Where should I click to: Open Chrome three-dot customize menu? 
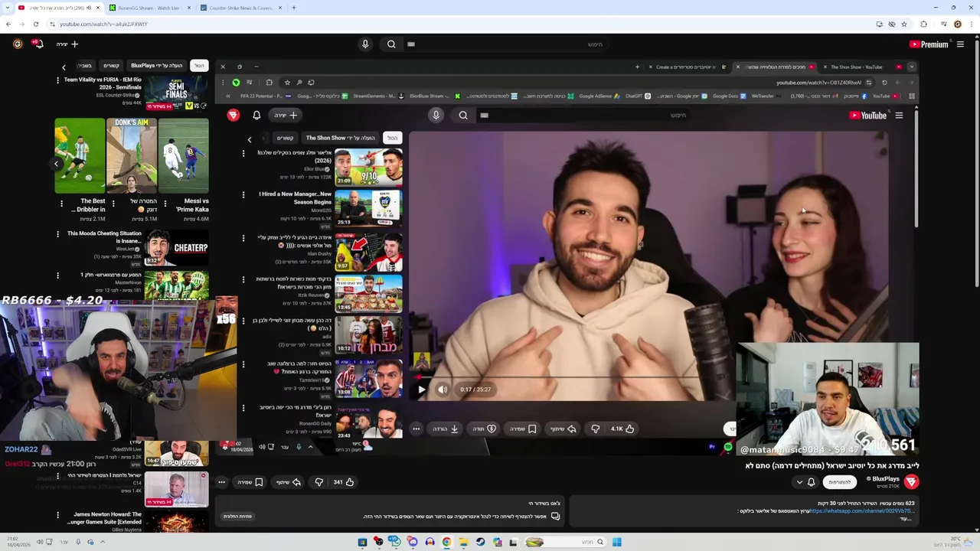click(x=972, y=24)
